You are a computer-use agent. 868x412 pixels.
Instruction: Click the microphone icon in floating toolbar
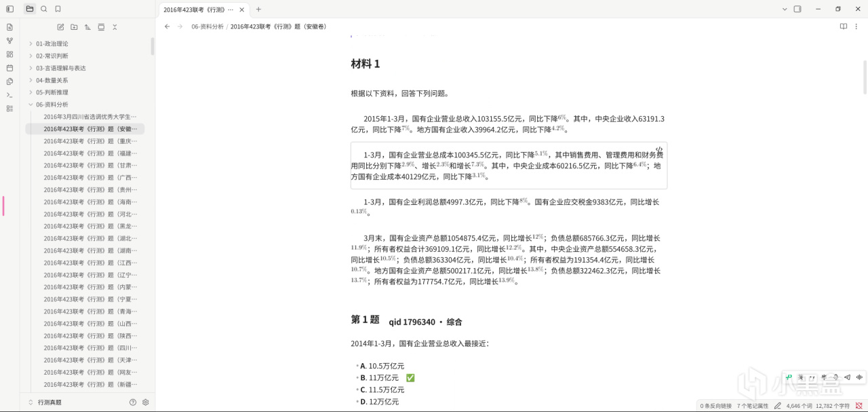tap(836, 377)
